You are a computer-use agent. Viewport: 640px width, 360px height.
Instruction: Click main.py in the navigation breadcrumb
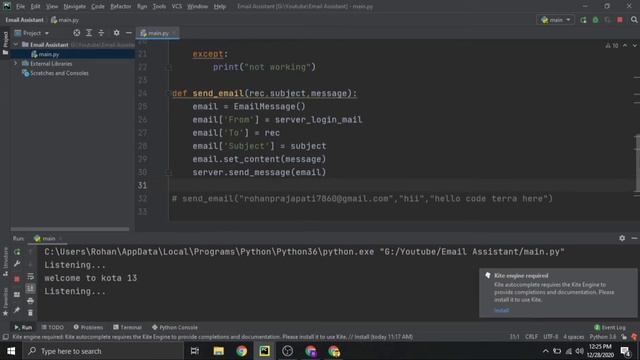click(x=65, y=20)
